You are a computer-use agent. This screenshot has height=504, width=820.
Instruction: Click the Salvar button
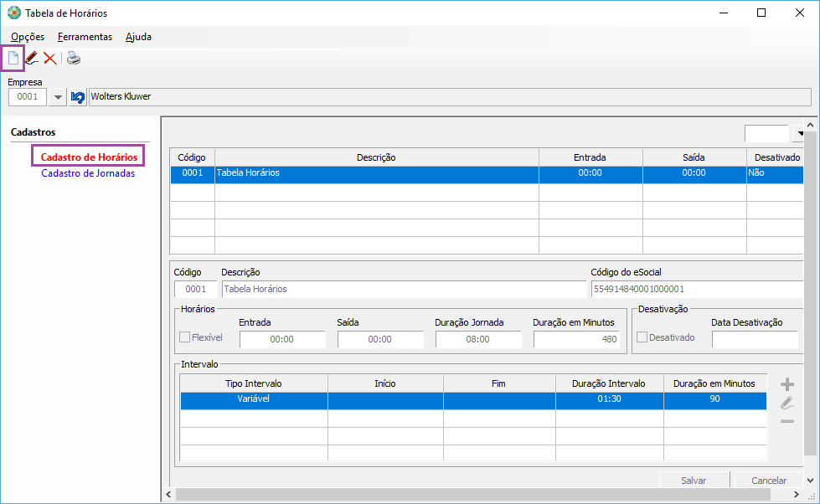tap(694, 480)
